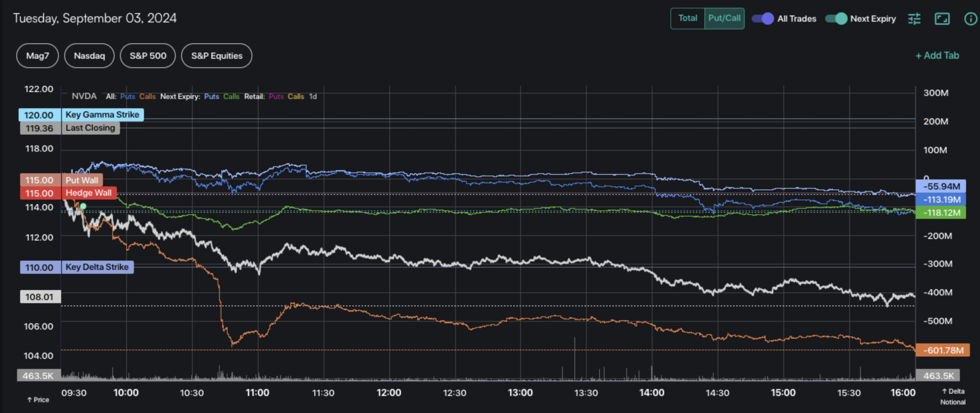980x413 pixels.
Task: Open the info circle icon
Action: 970,19
